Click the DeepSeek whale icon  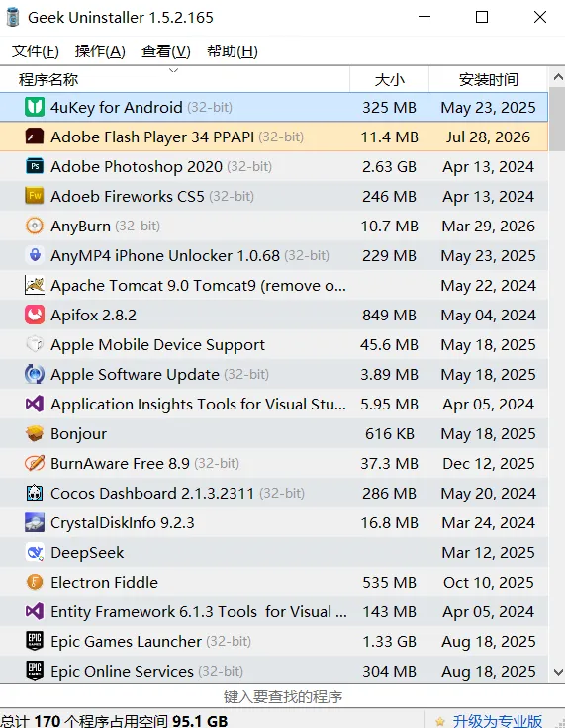click(x=35, y=553)
